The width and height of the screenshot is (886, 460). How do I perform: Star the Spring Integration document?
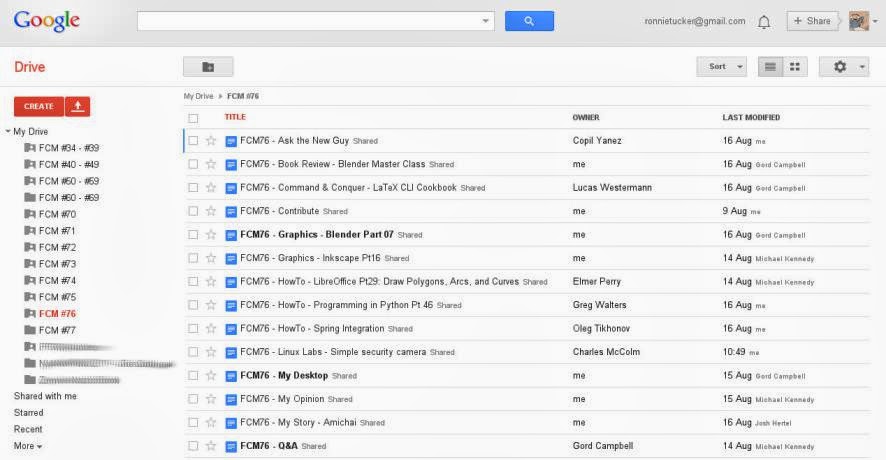pos(211,328)
